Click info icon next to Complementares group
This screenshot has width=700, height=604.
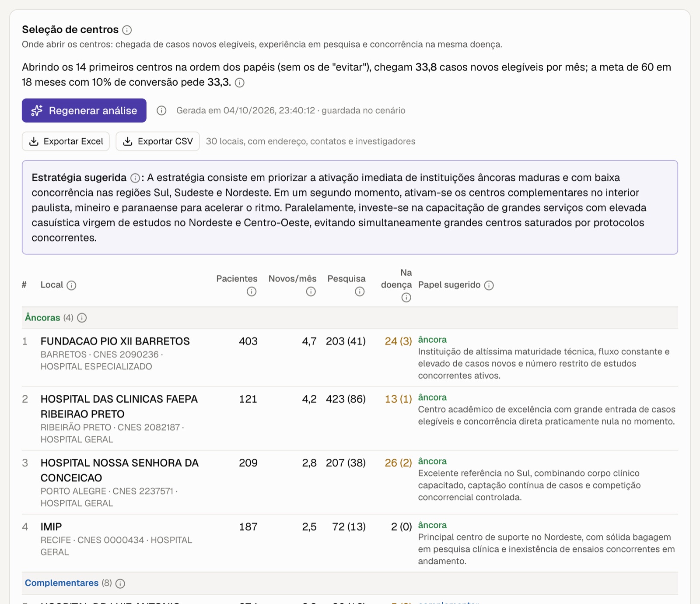(120, 583)
